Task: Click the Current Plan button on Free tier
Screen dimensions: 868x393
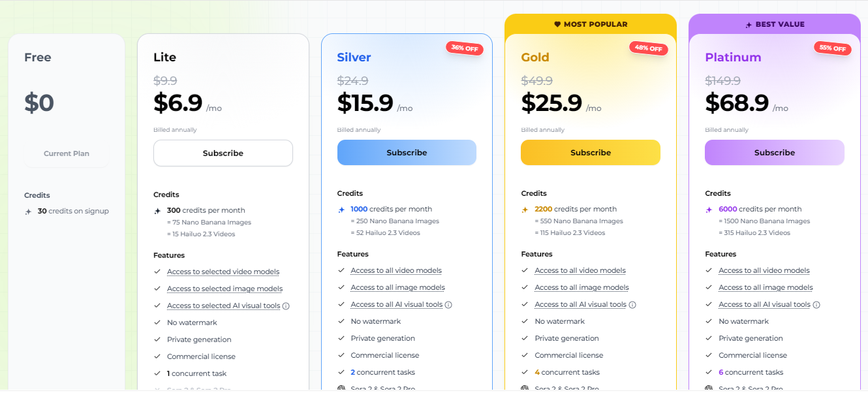Action: tap(67, 154)
